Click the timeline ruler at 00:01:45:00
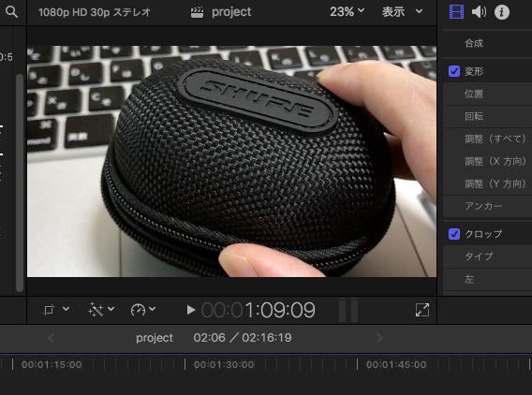This screenshot has height=395, width=532. [396, 364]
